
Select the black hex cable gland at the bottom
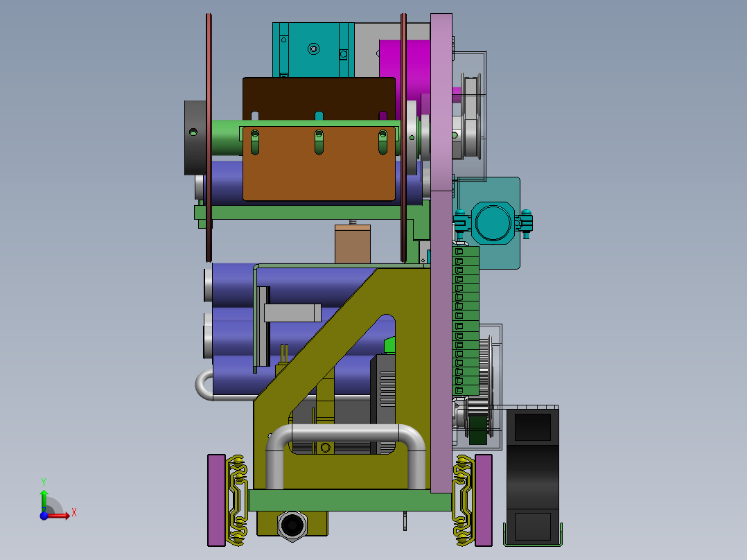[x=292, y=525]
